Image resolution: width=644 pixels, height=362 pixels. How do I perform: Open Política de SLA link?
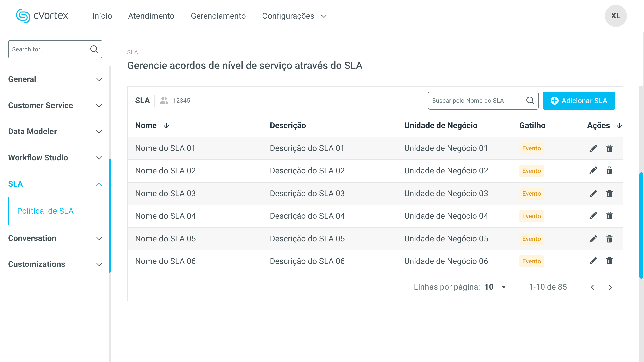click(45, 211)
